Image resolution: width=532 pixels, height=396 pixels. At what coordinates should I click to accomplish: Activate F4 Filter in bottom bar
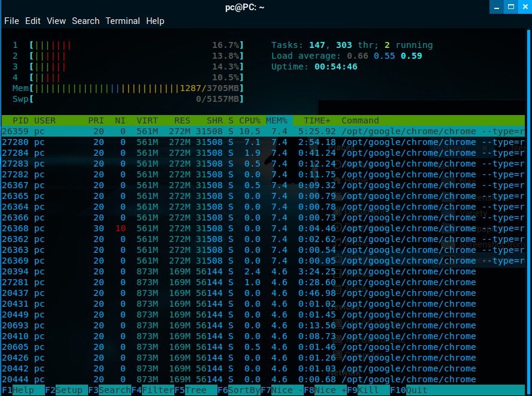[153, 390]
